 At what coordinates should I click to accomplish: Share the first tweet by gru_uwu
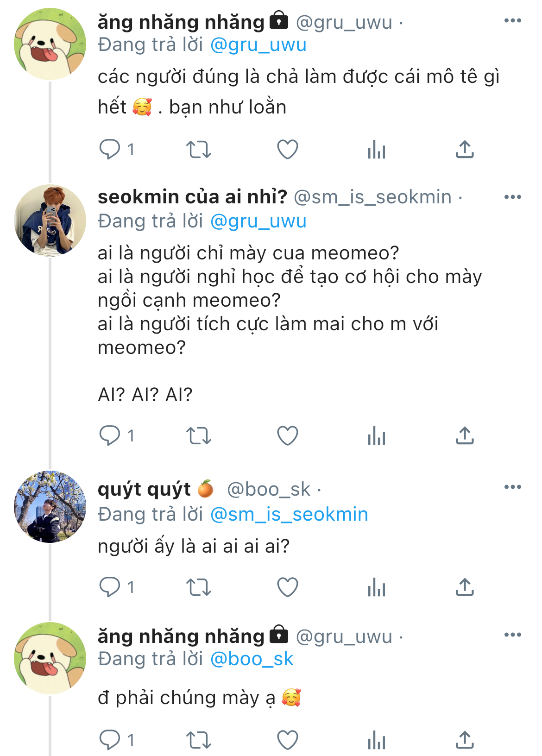(x=465, y=150)
